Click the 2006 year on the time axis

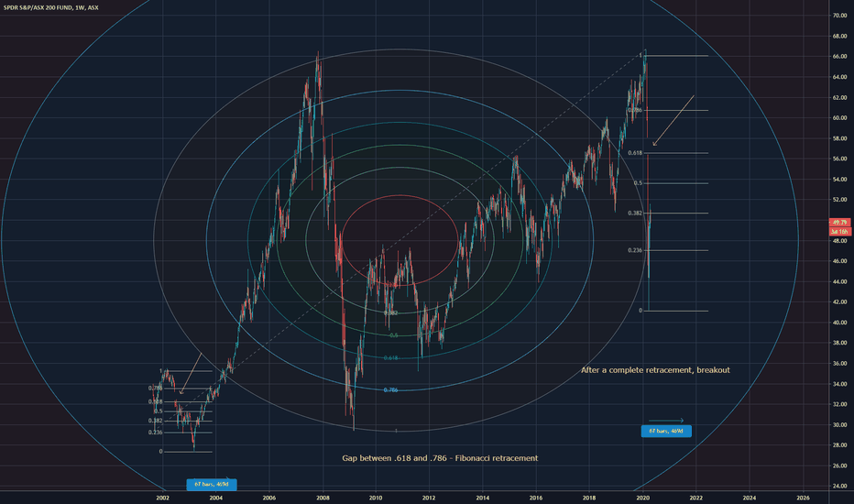point(268,498)
